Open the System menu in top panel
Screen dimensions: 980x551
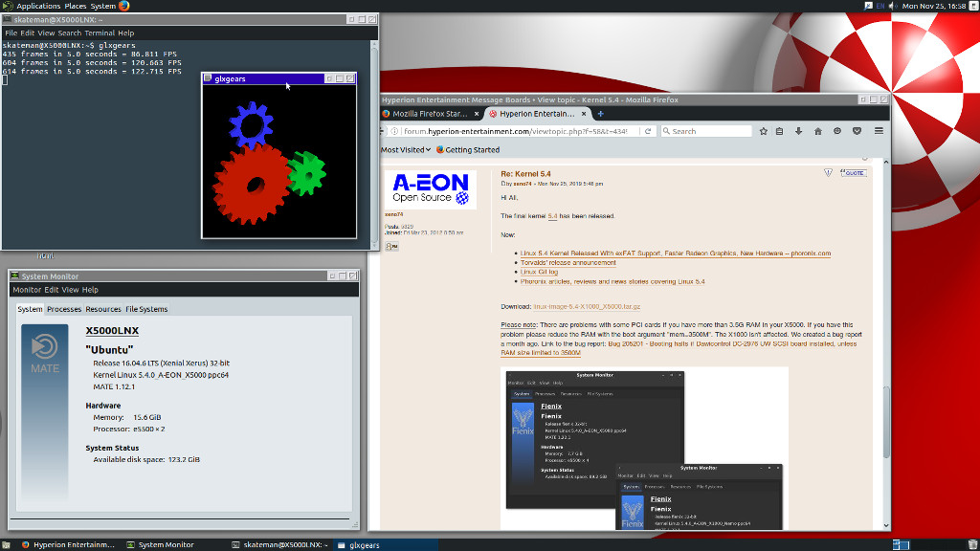(x=103, y=6)
